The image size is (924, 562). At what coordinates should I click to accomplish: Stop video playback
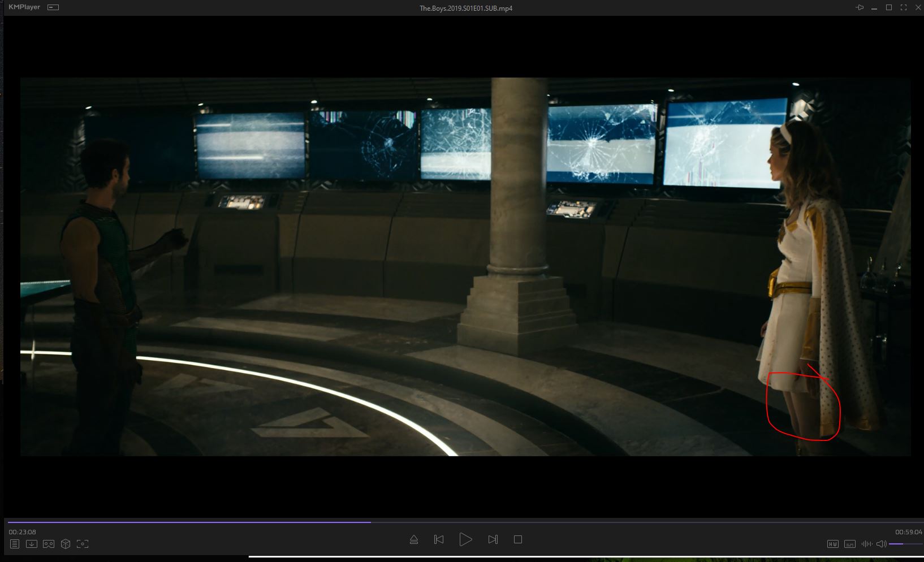(x=517, y=540)
